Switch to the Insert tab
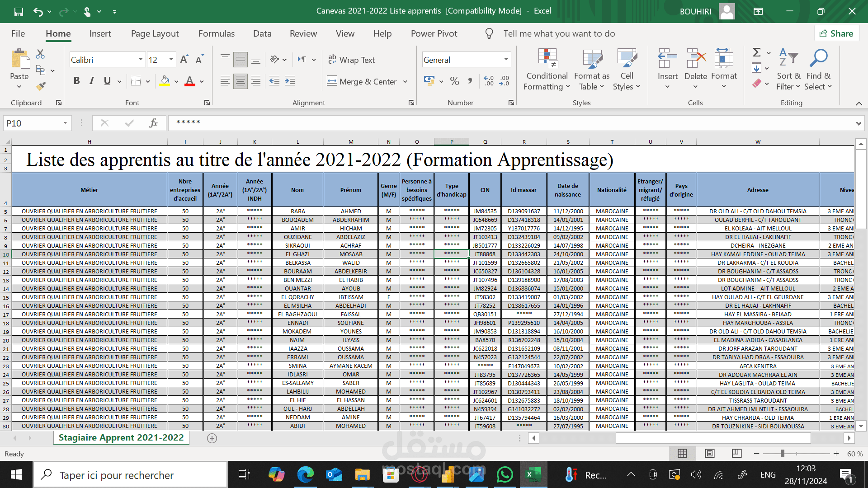 [100, 33]
